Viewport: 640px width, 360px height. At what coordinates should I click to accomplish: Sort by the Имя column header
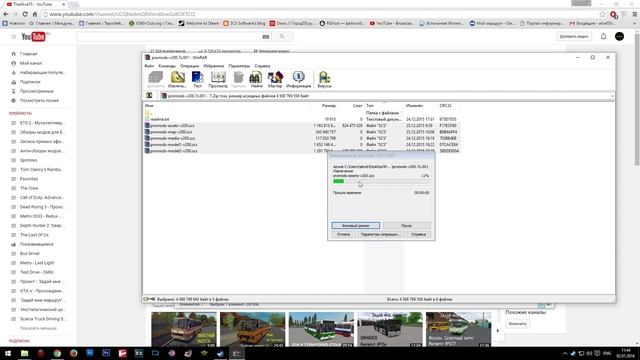149,106
